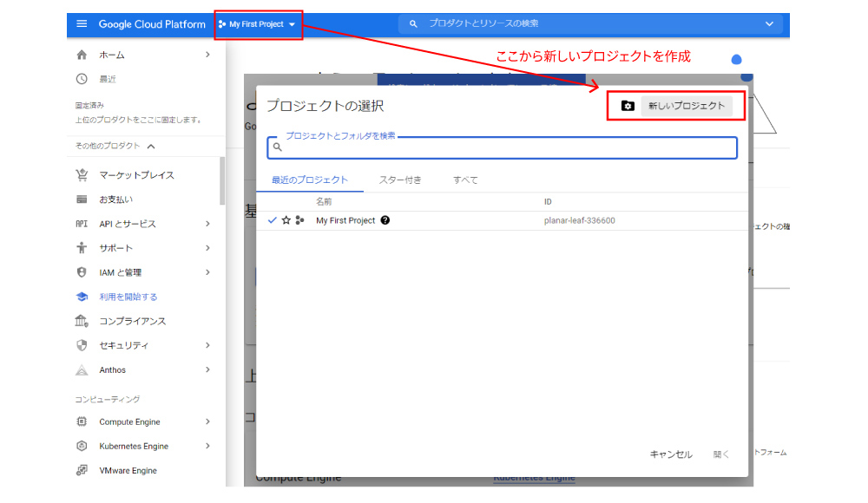The image size is (868, 503).
Task: Switch to the スター付き tab
Action: click(399, 180)
